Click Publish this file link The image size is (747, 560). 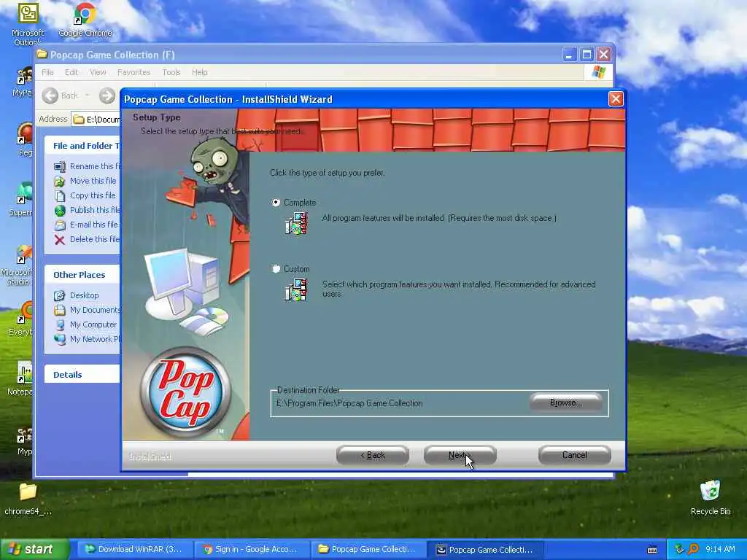pos(95,210)
